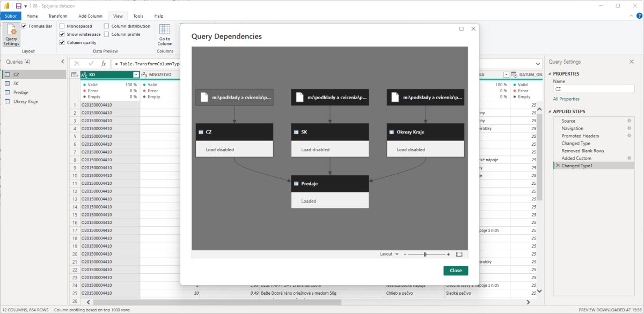
Task: Maximize the Query Dependencies dialog
Action: [x=462, y=29]
